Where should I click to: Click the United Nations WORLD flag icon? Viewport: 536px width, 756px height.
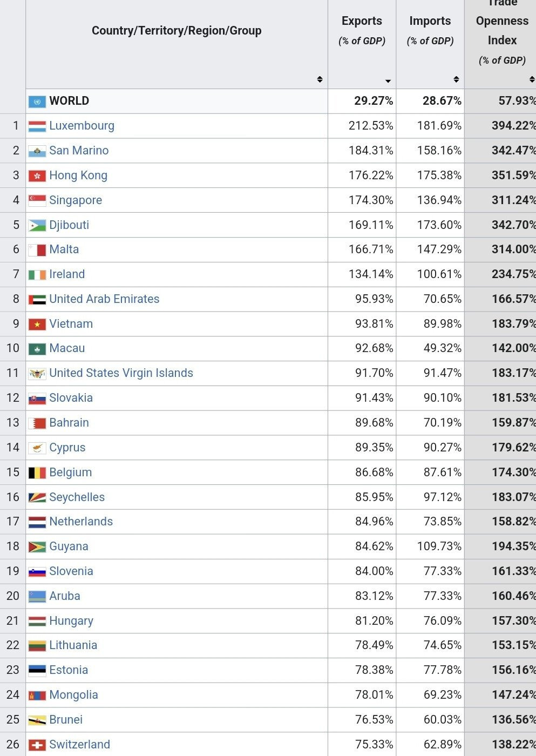point(37,102)
